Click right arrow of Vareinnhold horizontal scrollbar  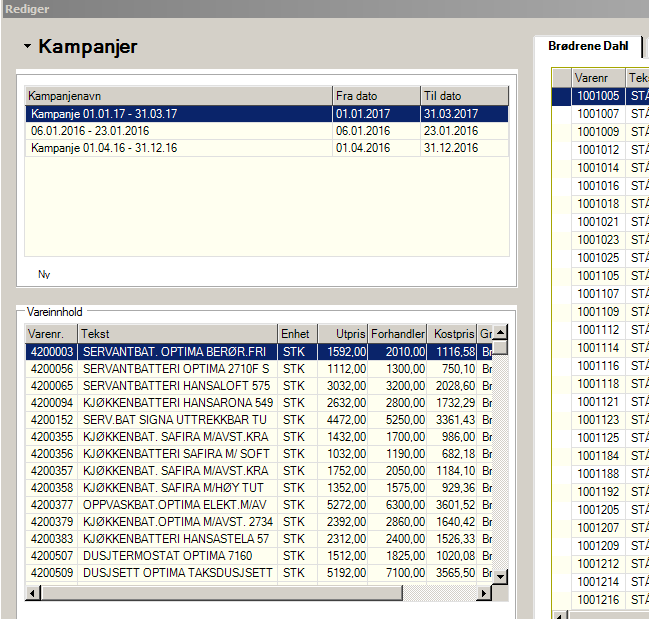(x=484, y=593)
